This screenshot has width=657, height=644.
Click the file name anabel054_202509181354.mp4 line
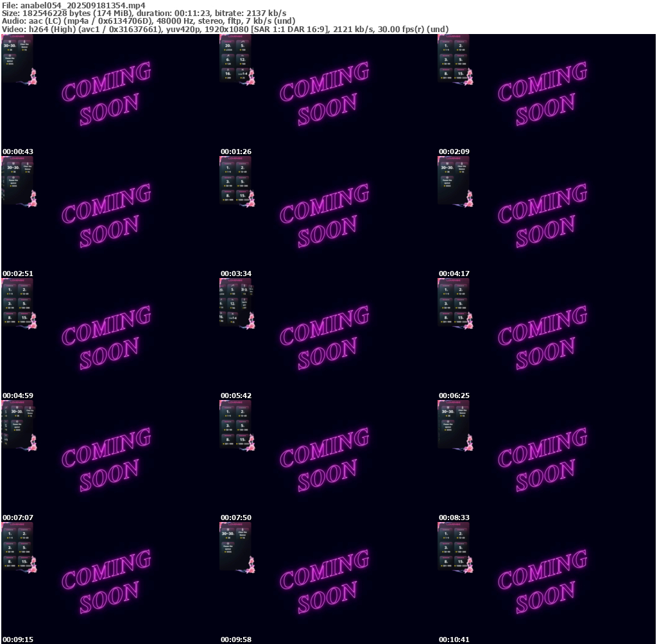(x=74, y=5)
